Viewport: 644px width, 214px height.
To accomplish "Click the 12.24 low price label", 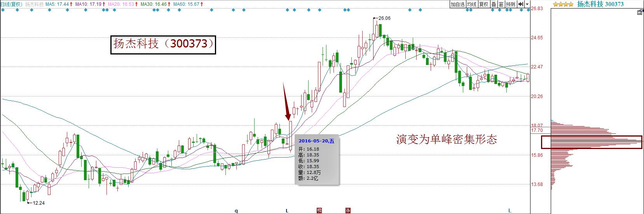I will [38, 203].
